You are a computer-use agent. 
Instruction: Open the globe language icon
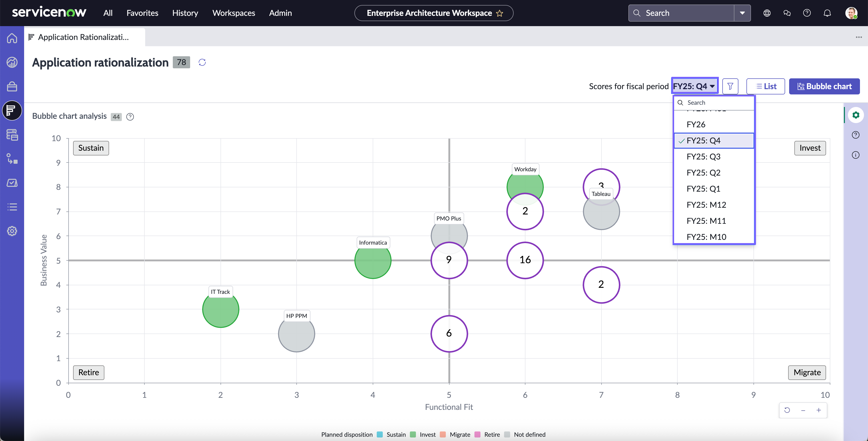[767, 13]
